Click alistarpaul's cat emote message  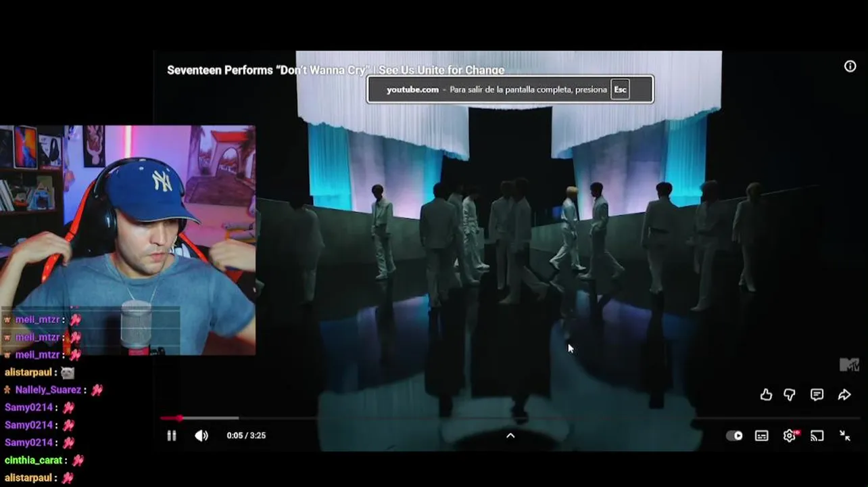point(39,372)
